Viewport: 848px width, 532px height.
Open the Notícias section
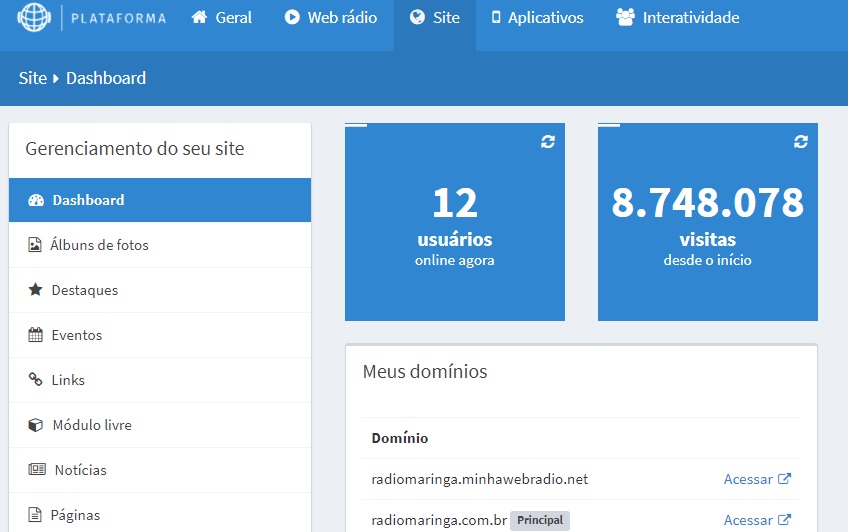[160, 470]
